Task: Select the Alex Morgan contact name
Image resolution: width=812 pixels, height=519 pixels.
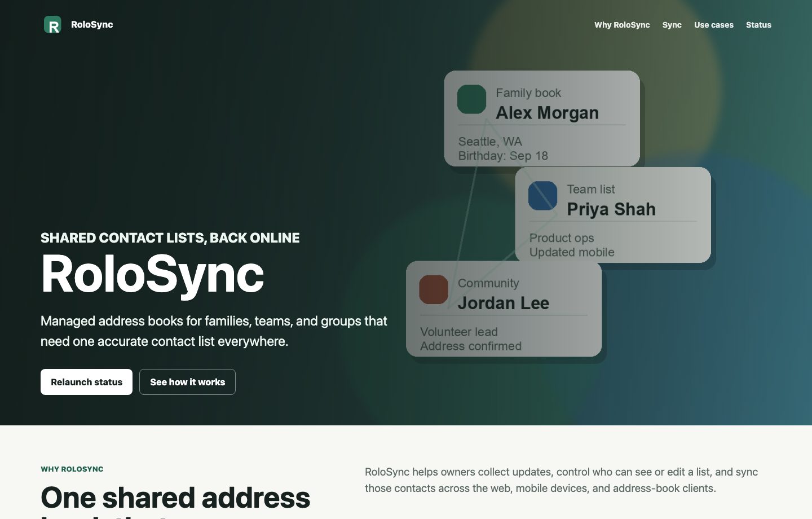Action: tap(547, 113)
